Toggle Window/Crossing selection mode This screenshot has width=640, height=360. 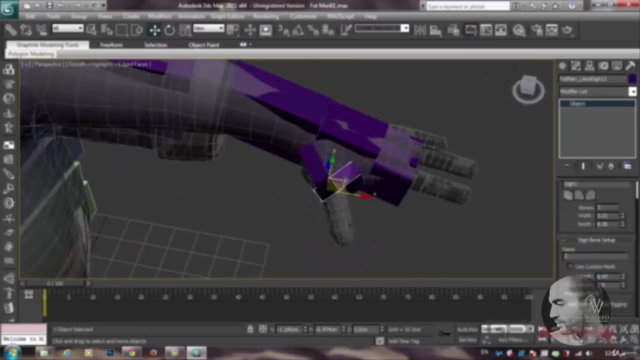(137, 30)
